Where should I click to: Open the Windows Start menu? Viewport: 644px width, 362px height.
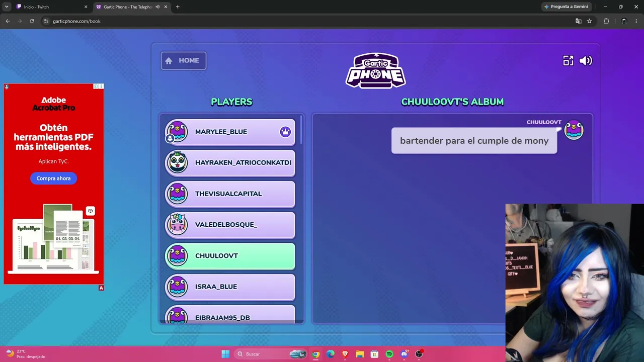pyautogui.click(x=225, y=354)
